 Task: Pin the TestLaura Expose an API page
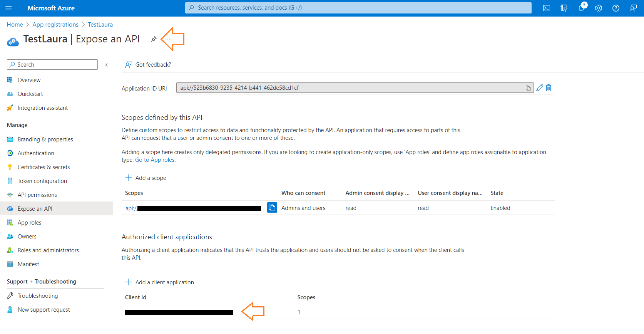pos(154,39)
